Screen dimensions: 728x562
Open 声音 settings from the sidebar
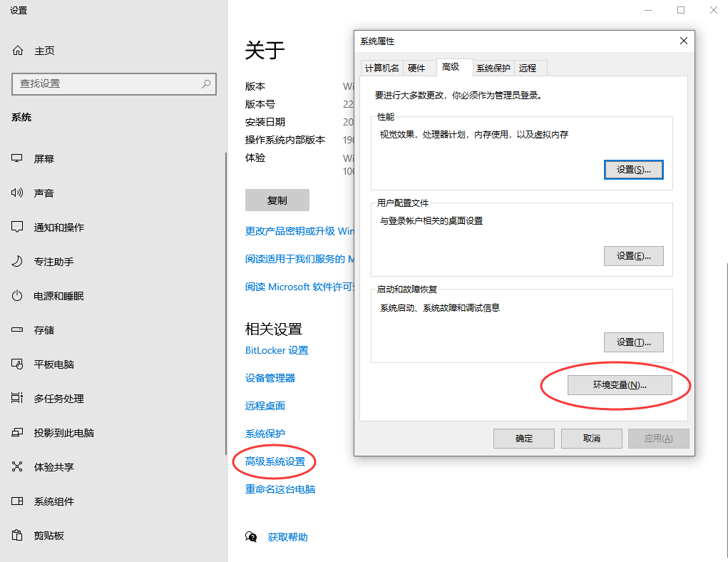[x=43, y=193]
